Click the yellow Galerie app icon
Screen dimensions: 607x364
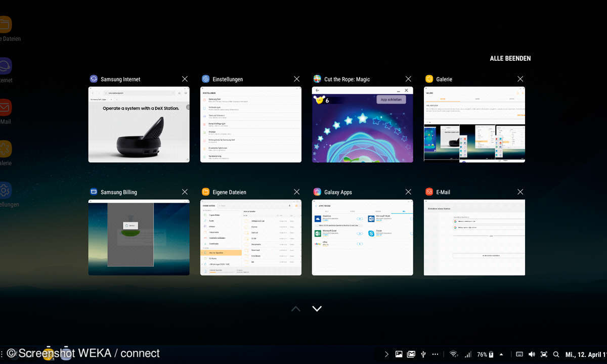coord(429,79)
